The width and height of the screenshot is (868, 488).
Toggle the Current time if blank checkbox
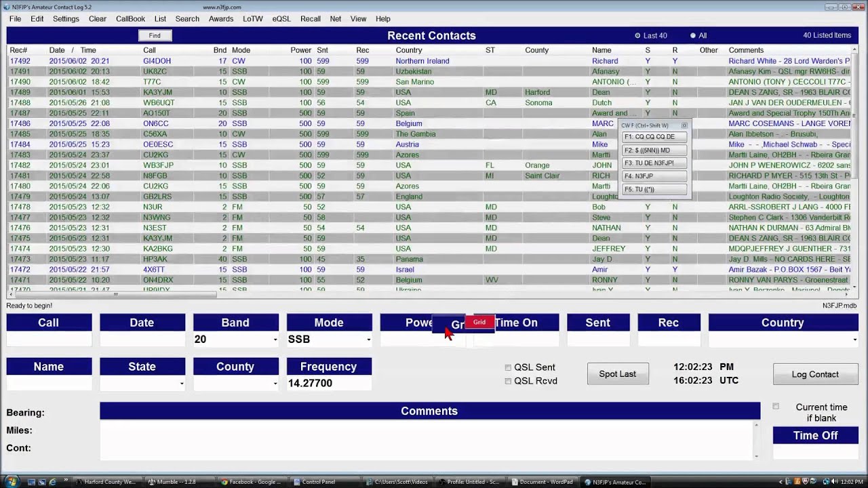[x=776, y=407]
